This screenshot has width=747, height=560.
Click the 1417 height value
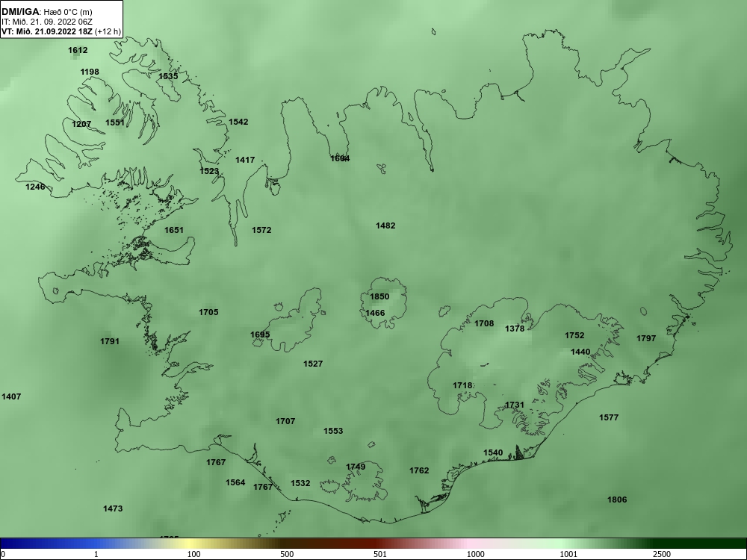(x=245, y=160)
